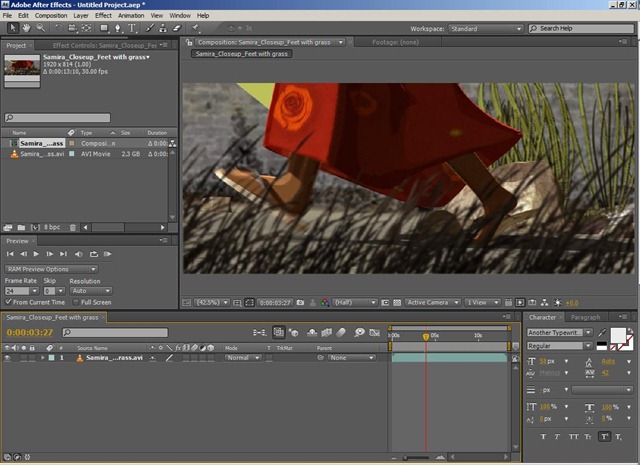Toggle All Caps style button
Image resolution: width=640 pixels, height=465 pixels.
(573, 436)
